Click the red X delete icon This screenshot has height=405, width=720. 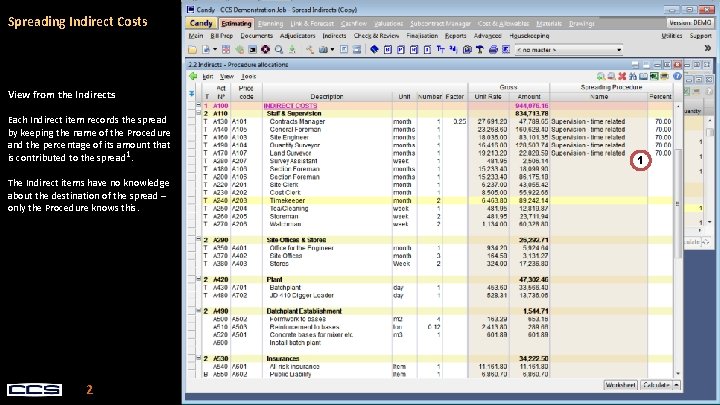[621, 75]
